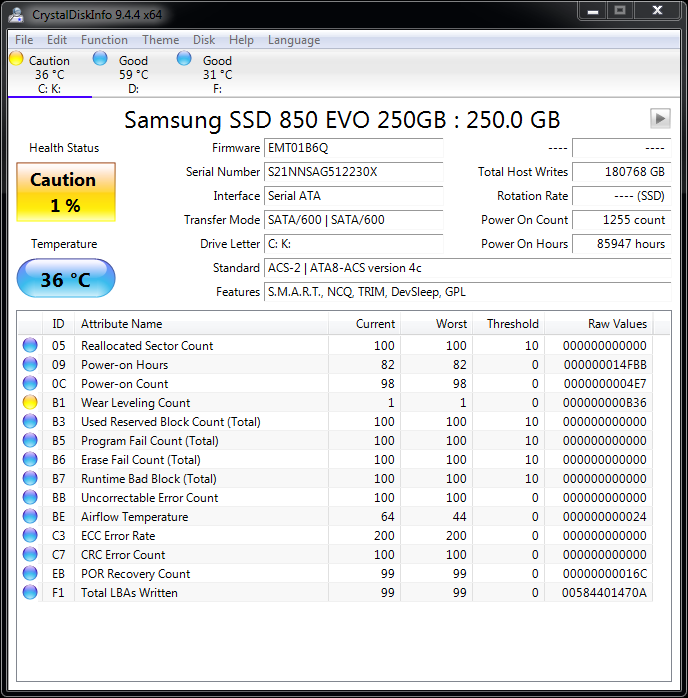Click status icon for Power-on Hours row
Image resolution: width=688 pixels, height=698 pixels.
[x=30, y=364]
